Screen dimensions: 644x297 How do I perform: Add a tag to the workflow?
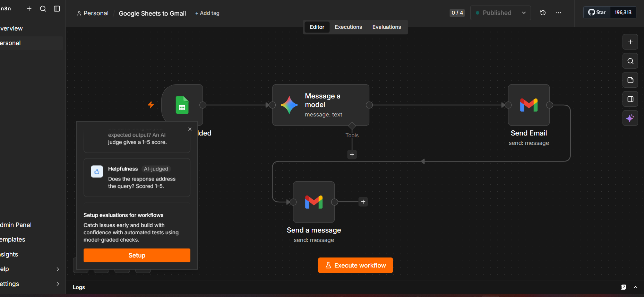click(207, 13)
